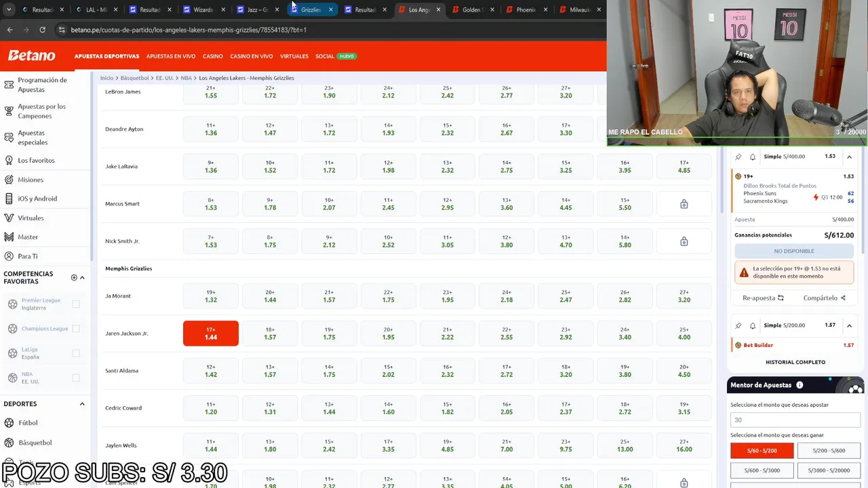Image resolution: width=868 pixels, height=488 pixels.
Task: Open Apuestas por los Campeones trophy icon
Action: click(x=9, y=111)
